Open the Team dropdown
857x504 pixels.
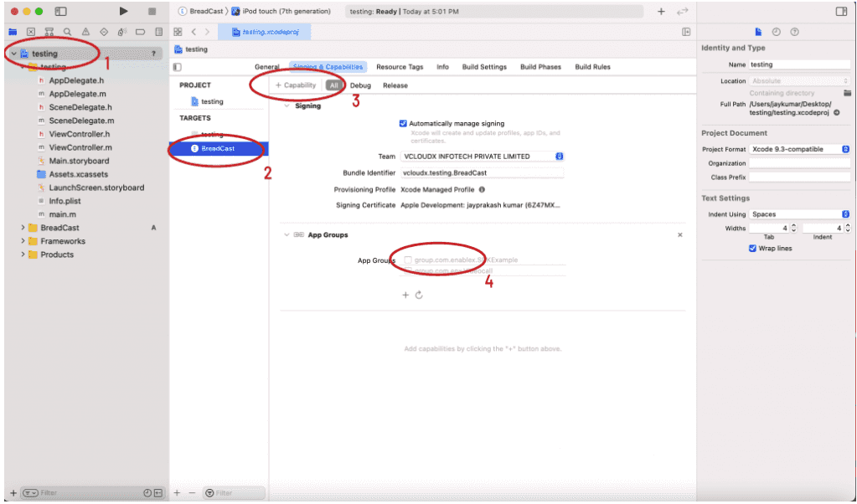tap(482, 157)
